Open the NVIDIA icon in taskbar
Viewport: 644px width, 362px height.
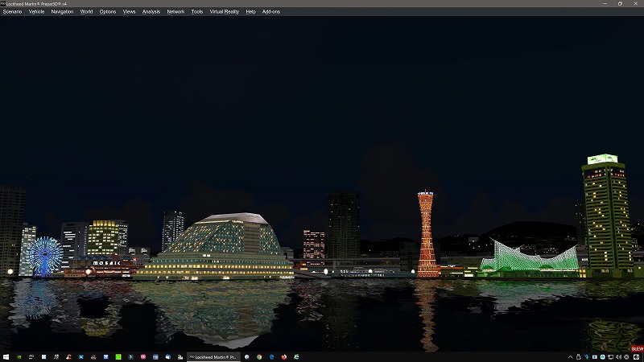pos(18,356)
